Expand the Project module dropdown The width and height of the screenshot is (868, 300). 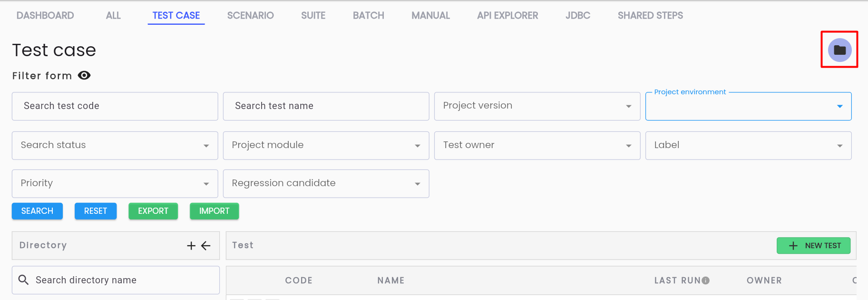point(326,146)
